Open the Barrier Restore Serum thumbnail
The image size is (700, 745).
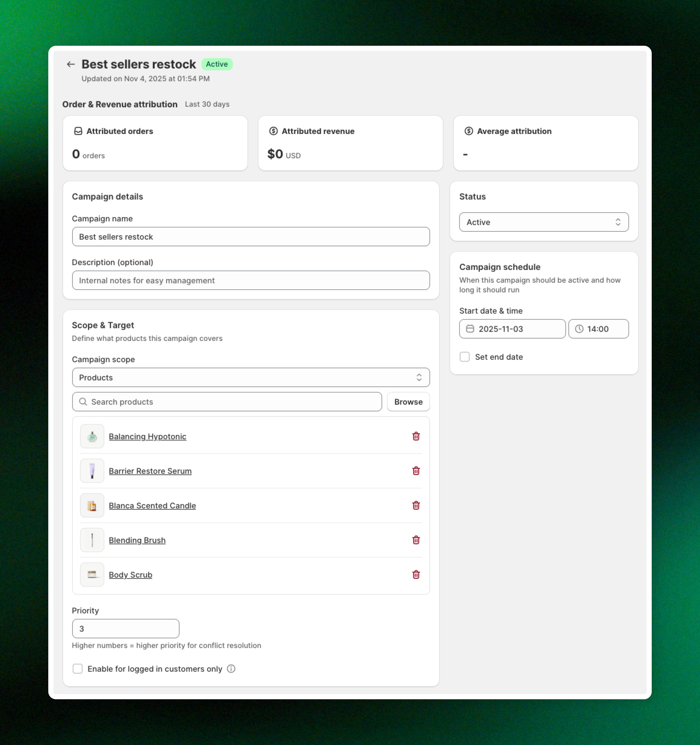click(92, 471)
